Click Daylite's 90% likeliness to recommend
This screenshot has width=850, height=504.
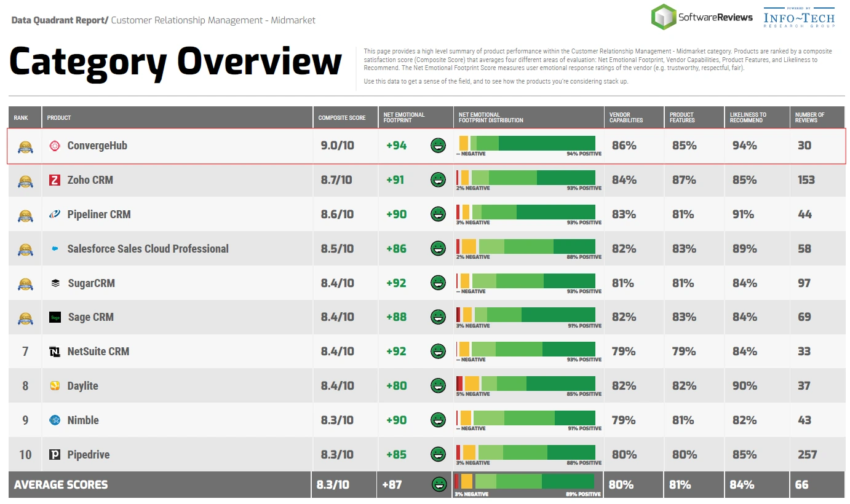click(x=744, y=386)
